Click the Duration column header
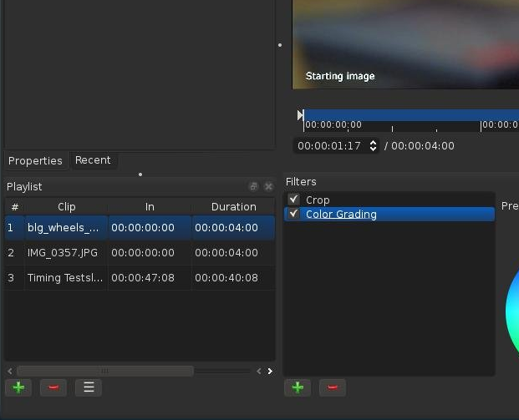This screenshot has height=420, width=519. pos(234,207)
